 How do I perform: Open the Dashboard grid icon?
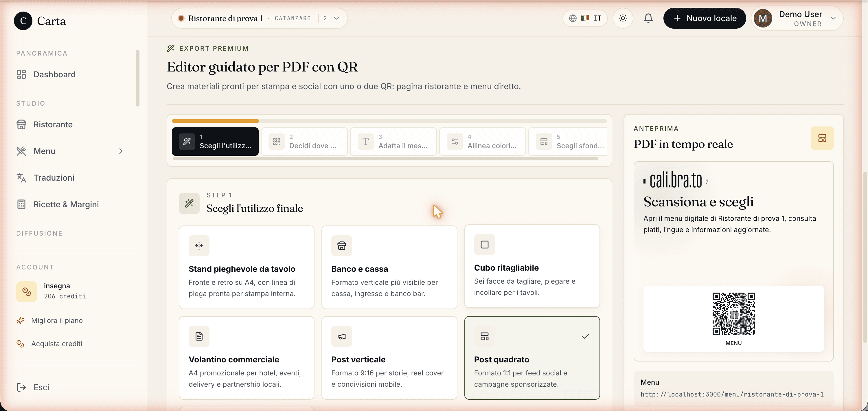pos(21,74)
